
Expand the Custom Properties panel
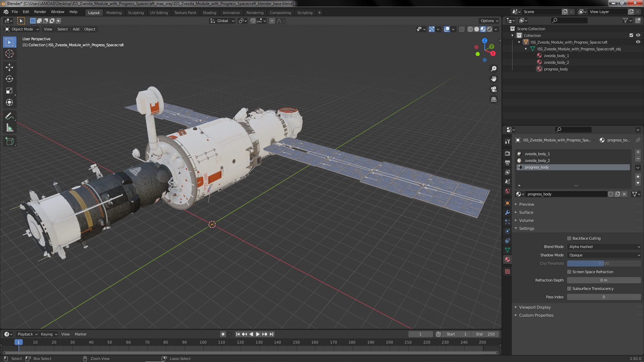tap(536, 315)
